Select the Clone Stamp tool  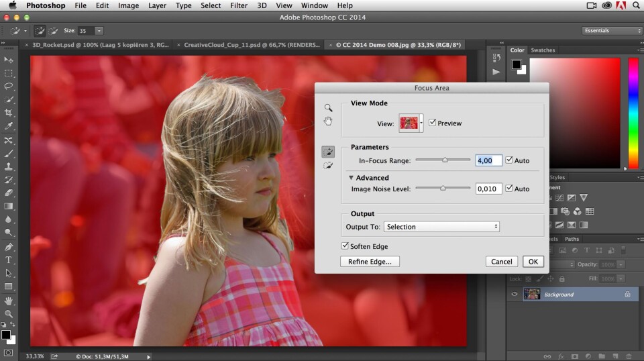click(8, 166)
